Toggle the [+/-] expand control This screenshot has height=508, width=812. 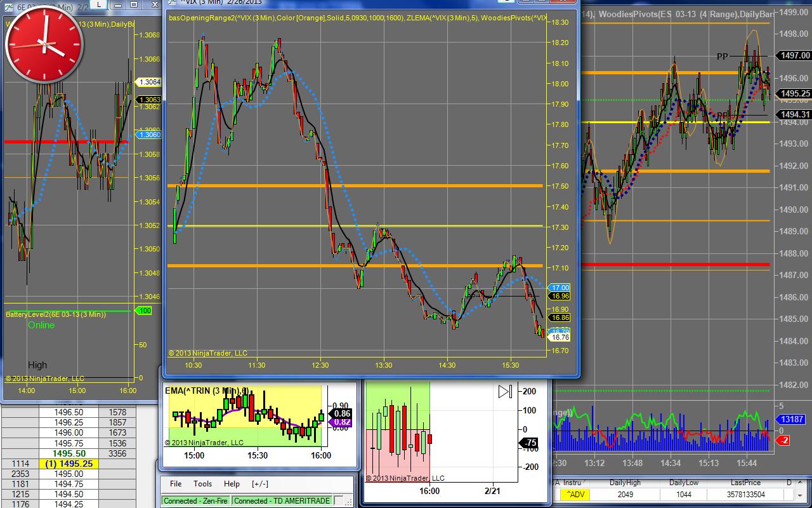click(259, 484)
